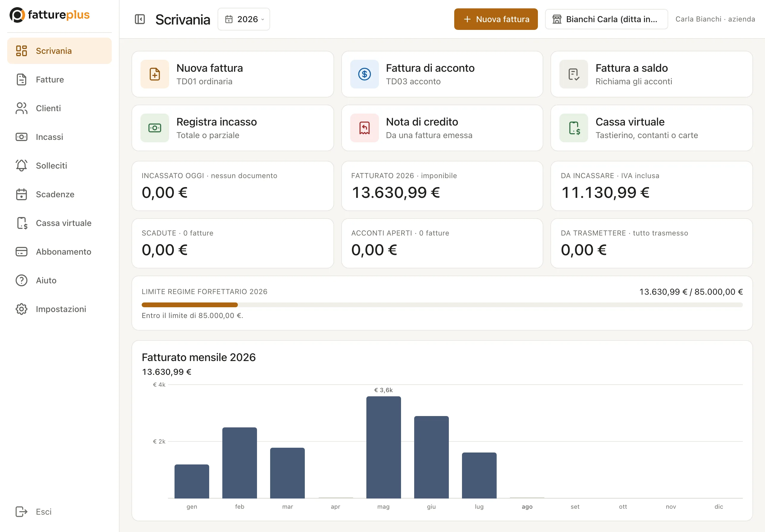Click the Totale o parziale subtitle
The image size is (765, 532).
coord(208,135)
